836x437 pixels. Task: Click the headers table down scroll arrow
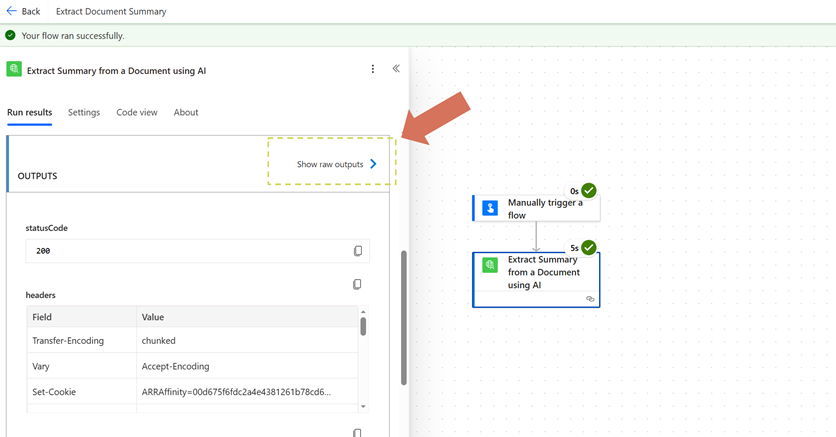pos(363,406)
